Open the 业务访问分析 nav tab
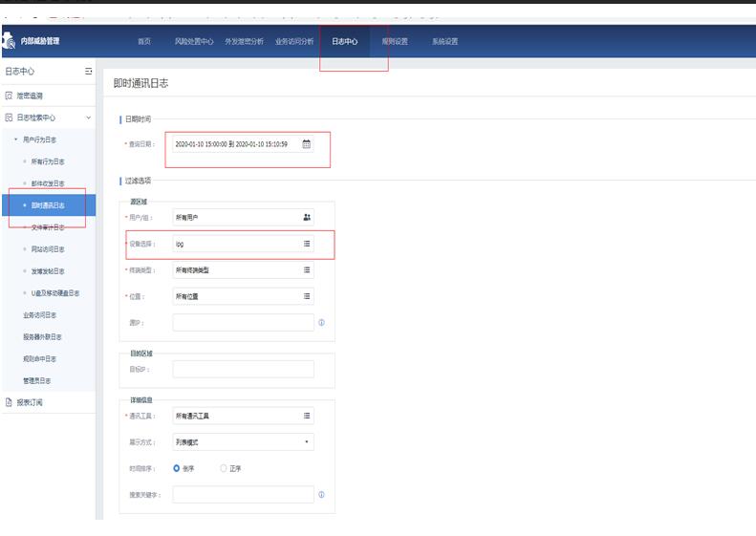 [x=294, y=41]
